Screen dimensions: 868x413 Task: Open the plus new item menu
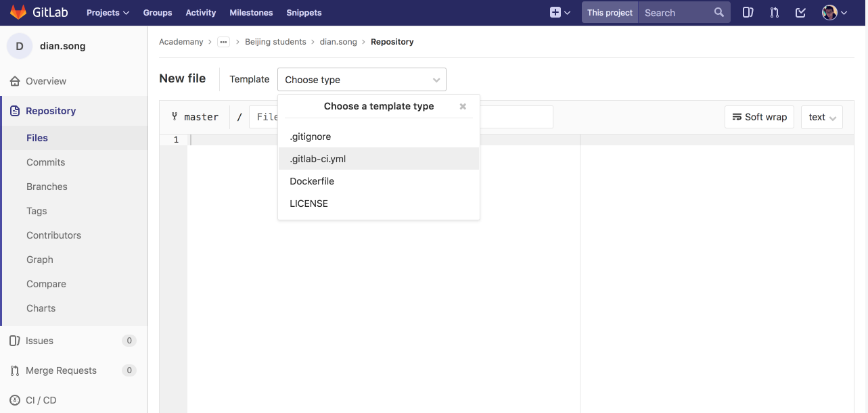(560, 12)
